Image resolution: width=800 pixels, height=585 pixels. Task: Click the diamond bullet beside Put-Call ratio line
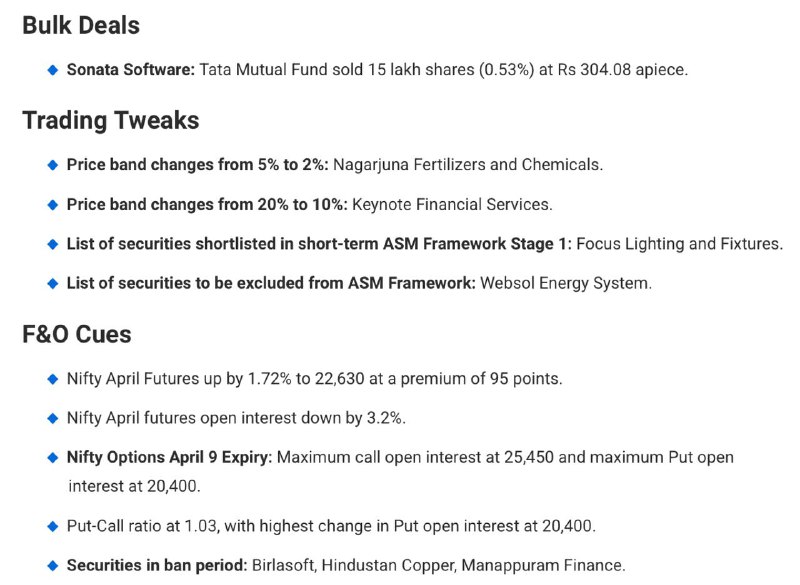pos(53,526)
